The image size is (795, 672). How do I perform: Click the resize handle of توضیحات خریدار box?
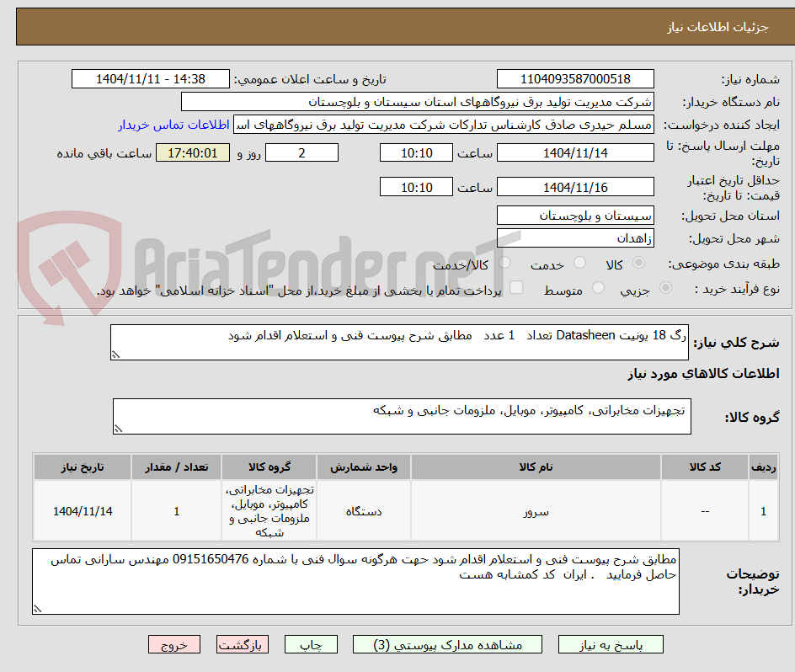[x=37, y=609]
